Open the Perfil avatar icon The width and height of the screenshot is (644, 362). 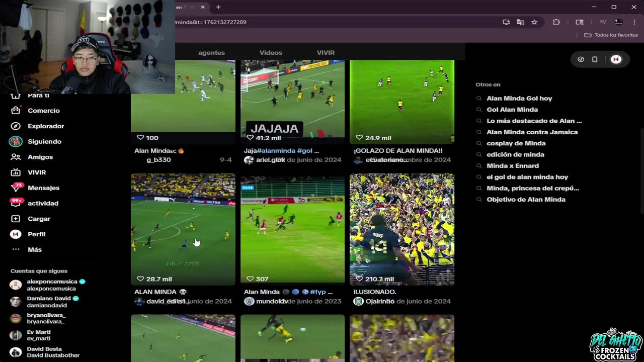16,234
